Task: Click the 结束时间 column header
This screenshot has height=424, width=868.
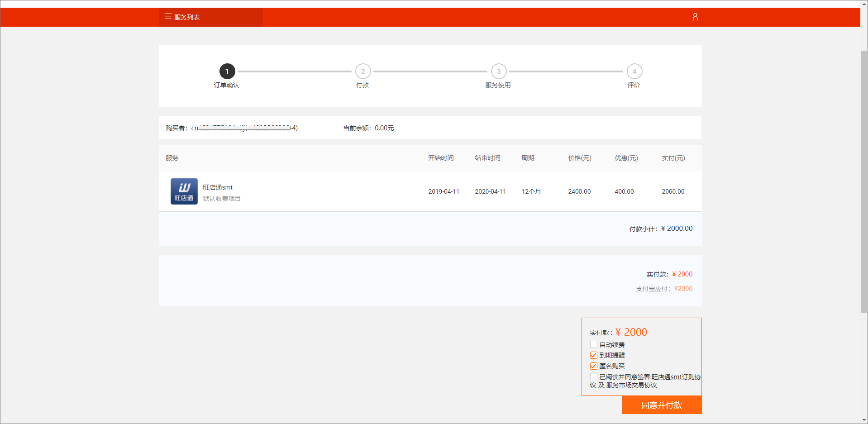Action: tap(487, 158)
